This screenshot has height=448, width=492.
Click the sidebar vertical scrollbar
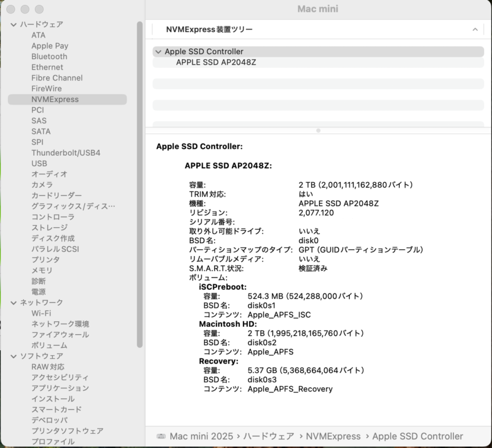[140, 185]
